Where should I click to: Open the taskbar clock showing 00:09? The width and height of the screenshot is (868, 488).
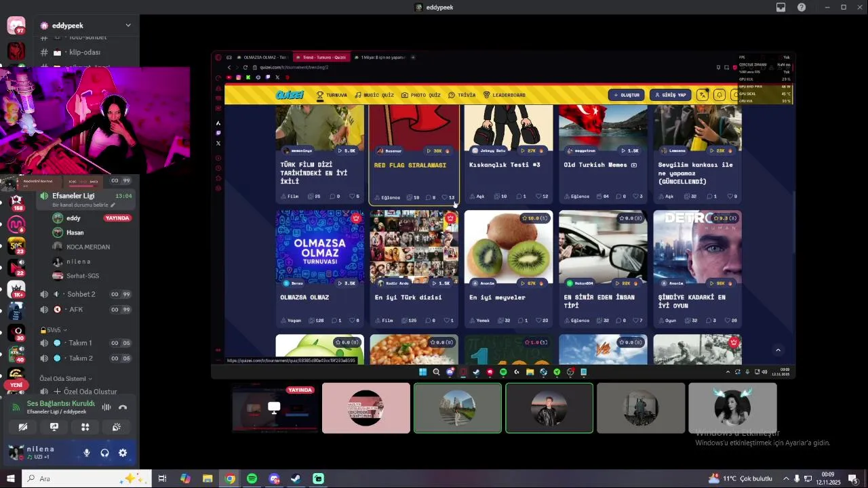coord(828,479)
